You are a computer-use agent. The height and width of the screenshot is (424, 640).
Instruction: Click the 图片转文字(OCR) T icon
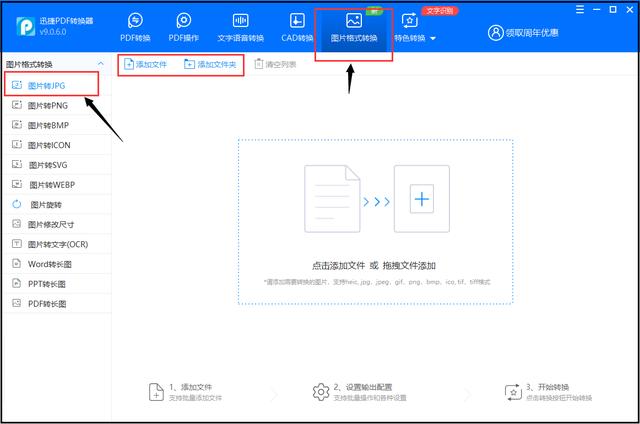pyautogui.click(x=17, y=244)
